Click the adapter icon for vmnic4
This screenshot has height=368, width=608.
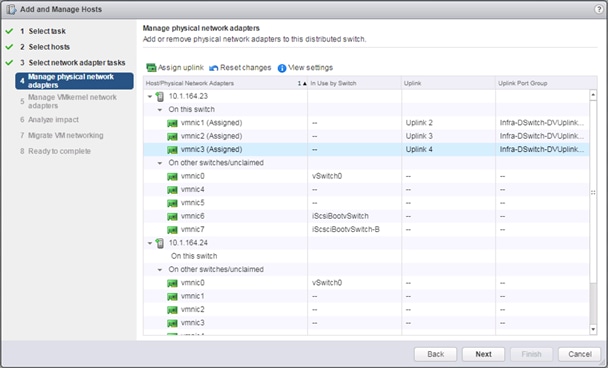pos(172,190)
